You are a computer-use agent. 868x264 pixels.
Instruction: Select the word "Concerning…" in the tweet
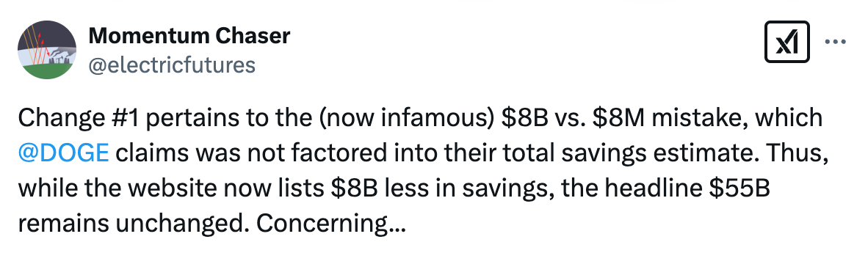pyautogui.click(x=331, y=224)
